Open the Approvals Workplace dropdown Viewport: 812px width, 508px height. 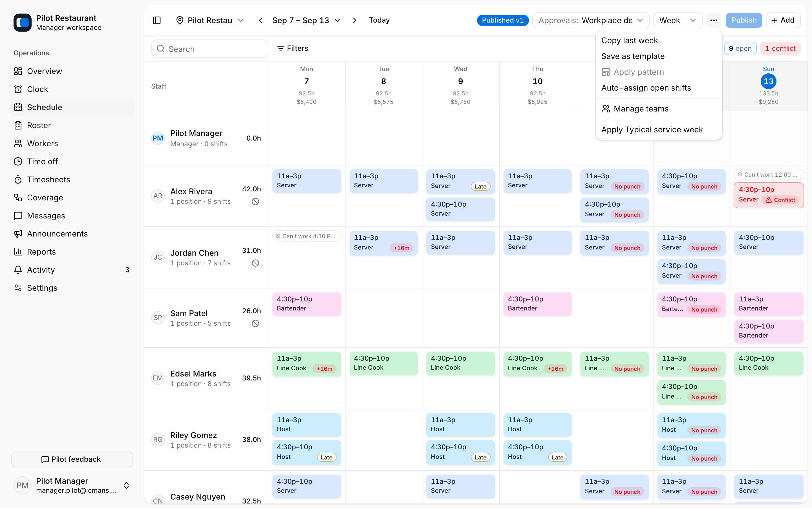click(591, 20)
